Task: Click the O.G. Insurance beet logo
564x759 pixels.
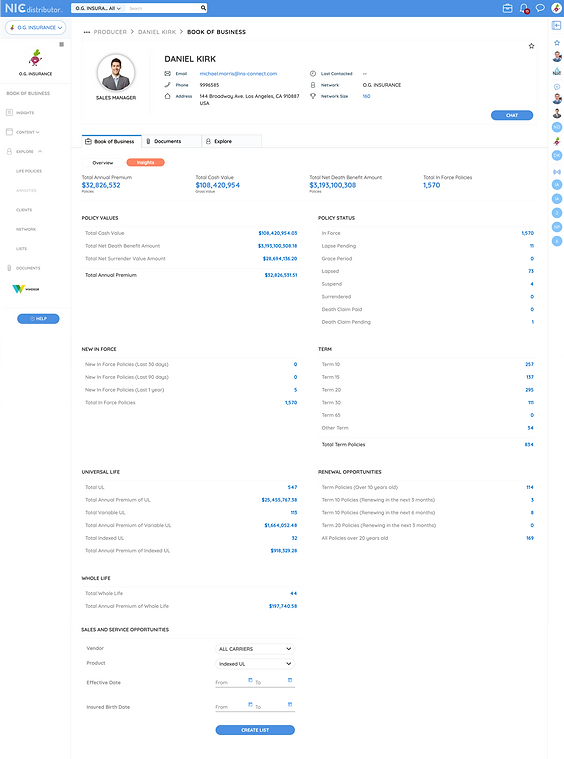Action: 35,58
